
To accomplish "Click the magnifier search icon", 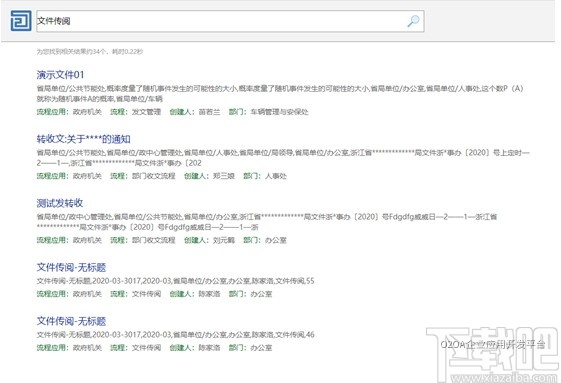I will point(413,21).
